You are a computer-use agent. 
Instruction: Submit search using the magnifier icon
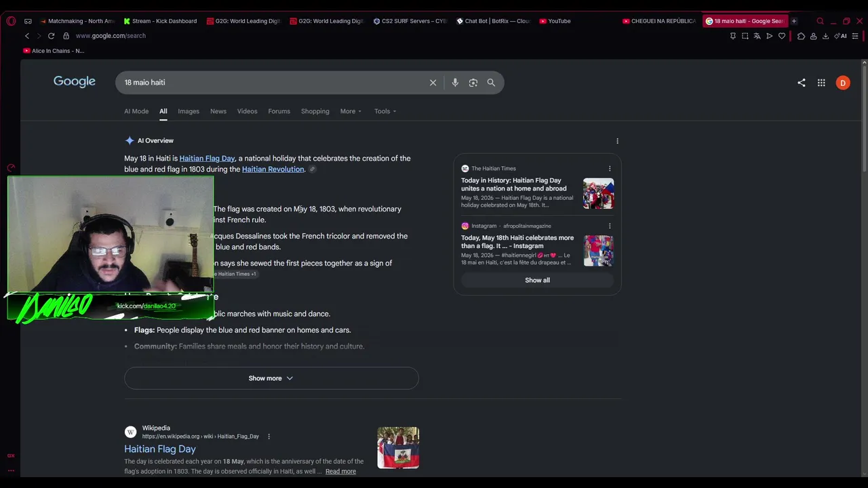point(491,83)
